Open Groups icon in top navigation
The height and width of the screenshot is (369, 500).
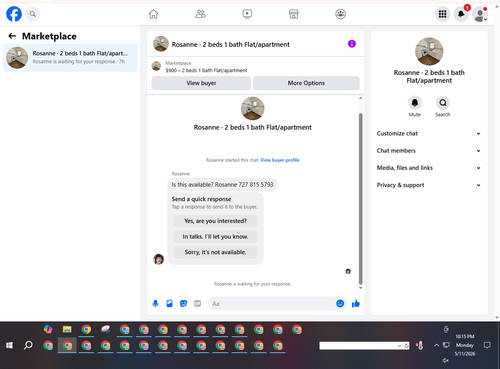coord(340,14)
